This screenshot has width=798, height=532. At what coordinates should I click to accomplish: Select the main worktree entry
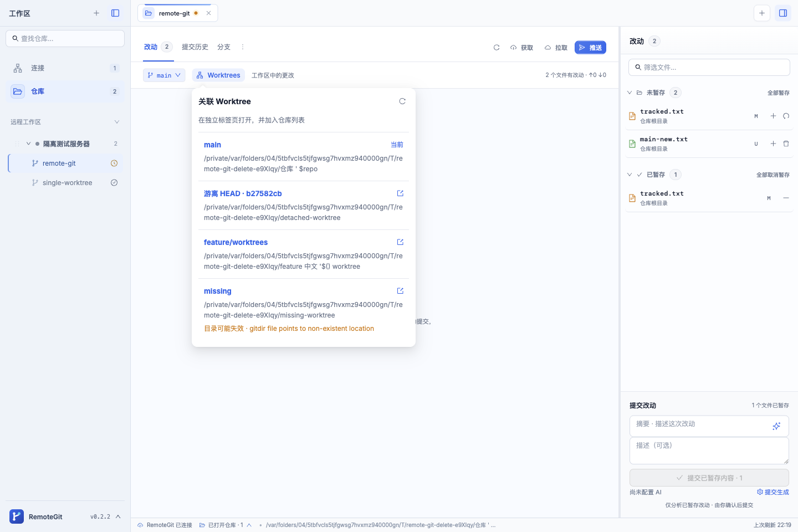coord(304,157)
